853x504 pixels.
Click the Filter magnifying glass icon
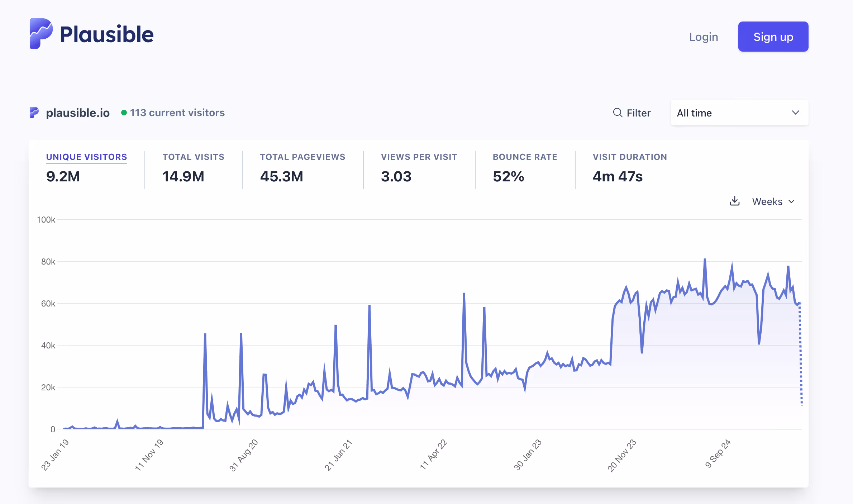[x=618, y=113]
